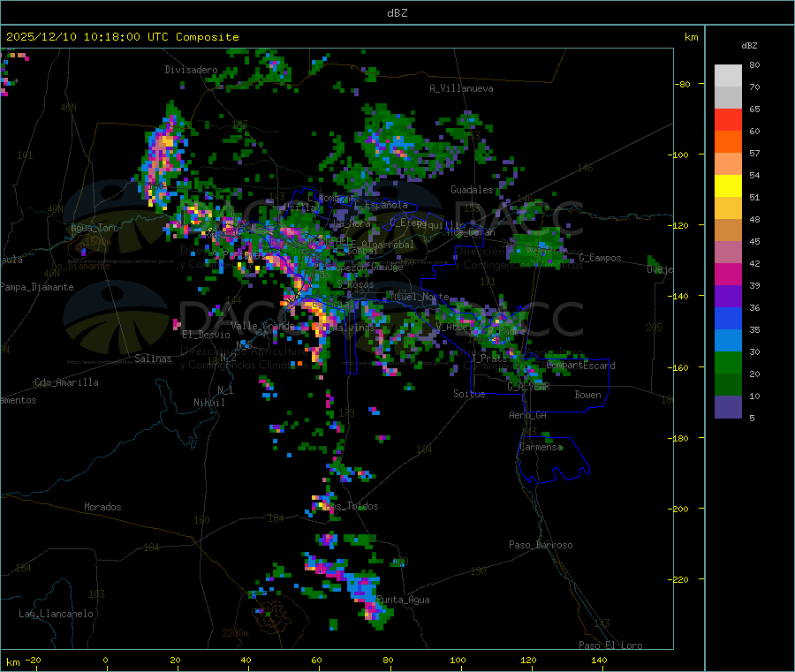Select the 'Paso_Barroso' label
The height and width of the screenshot is (672, 795).
click(x=541, y=545)
